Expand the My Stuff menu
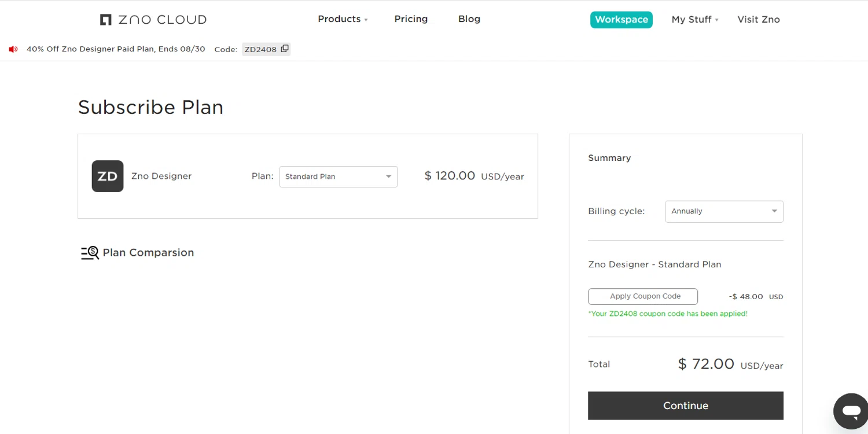Screen dimensions: 868x434 (695, 20)
